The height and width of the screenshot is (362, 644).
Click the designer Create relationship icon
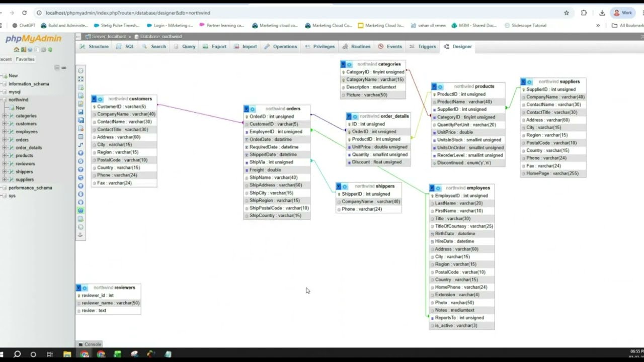pyautogui.click(x=80, y=145)
